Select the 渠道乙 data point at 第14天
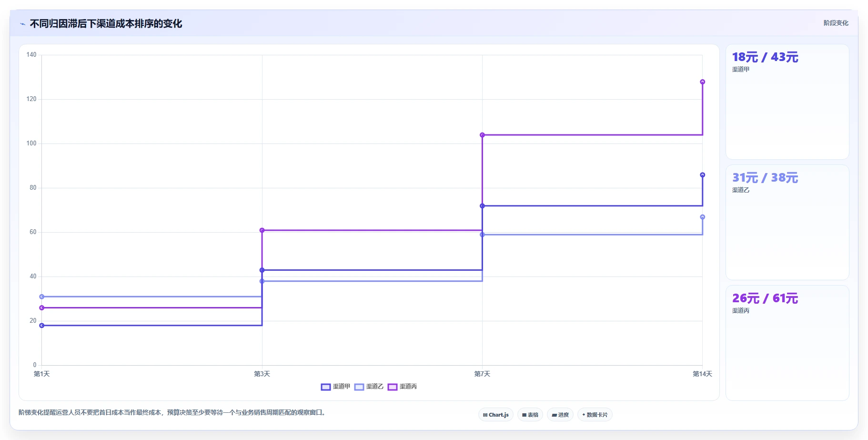 (702, 217)
